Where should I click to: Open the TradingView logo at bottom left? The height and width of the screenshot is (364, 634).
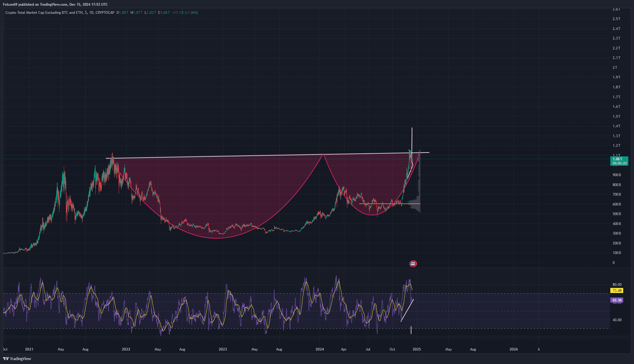17,359
